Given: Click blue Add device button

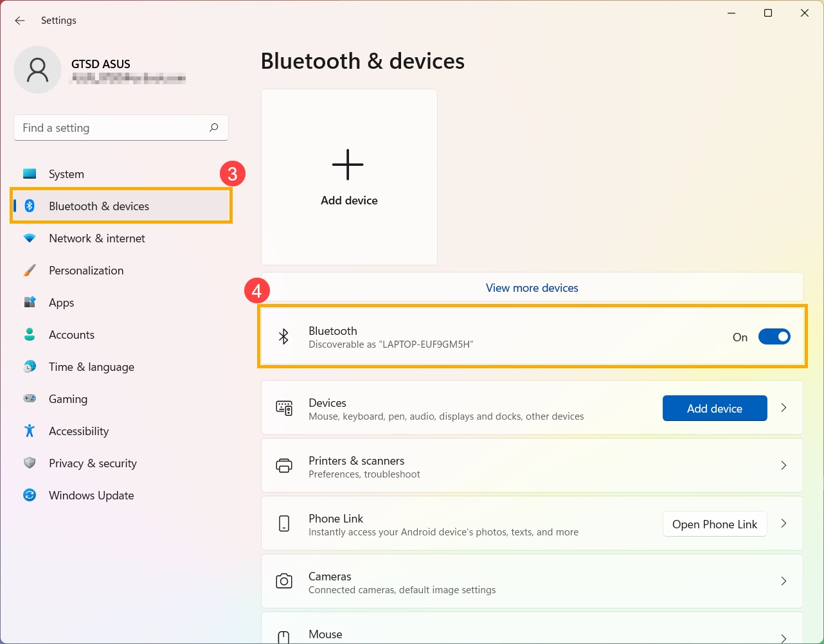Looking at the screenshot, I should click(x=715, y=408).
